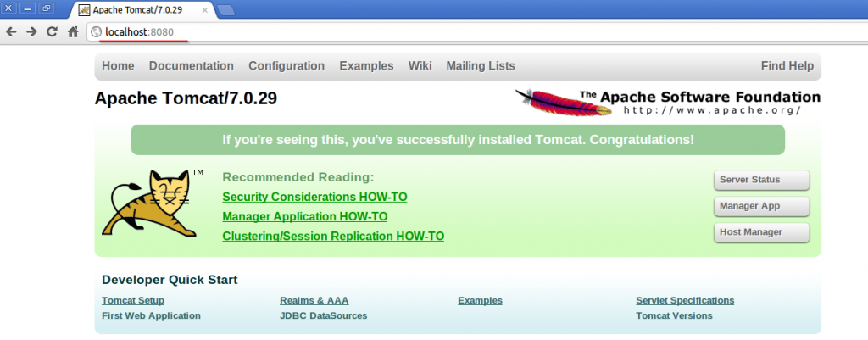
Task: Open Clustering/Session Replication HOW-TO link
Action: (x=333, y=237)
